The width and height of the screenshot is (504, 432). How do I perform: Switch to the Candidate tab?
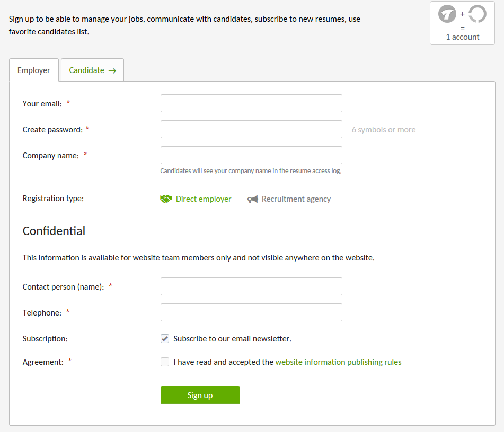point(92,70)
